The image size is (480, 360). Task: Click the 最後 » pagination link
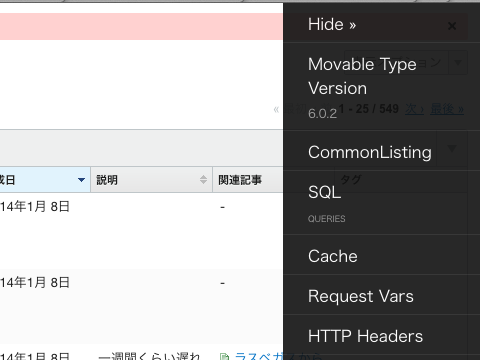pos(447,109)
